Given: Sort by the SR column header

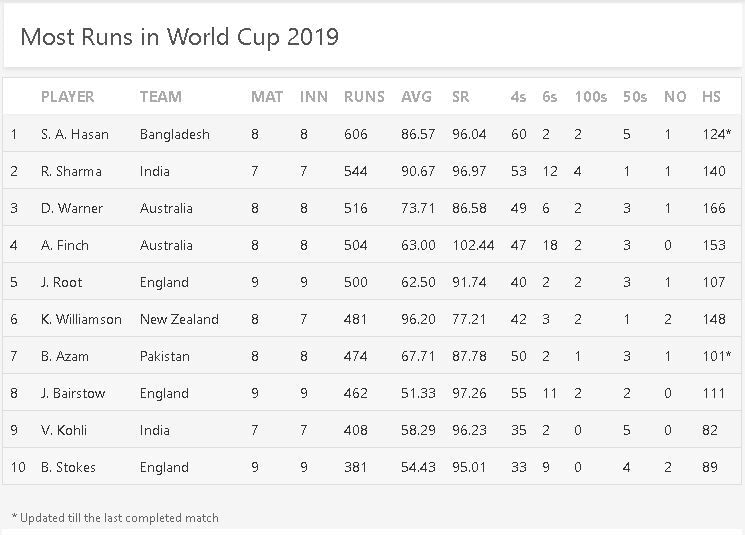Looking at the screenshot, I should 462,97.
